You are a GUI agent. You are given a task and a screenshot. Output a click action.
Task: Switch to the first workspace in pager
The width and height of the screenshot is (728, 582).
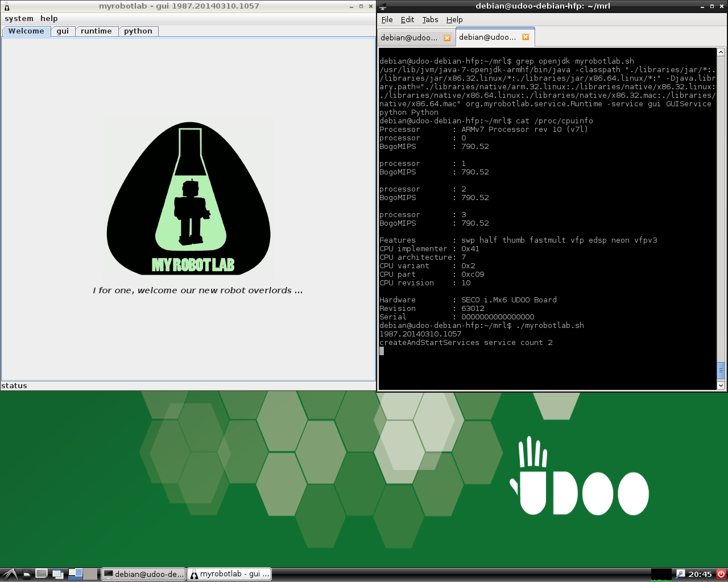(x=75, y=574)
